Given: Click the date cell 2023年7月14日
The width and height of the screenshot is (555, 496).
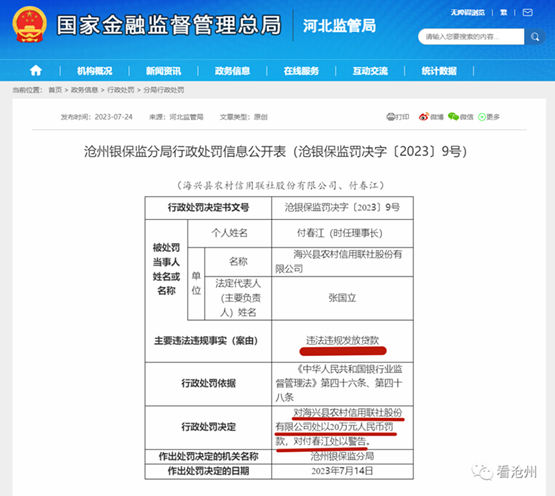Looking at the screenshot, I should click(342, 471).
